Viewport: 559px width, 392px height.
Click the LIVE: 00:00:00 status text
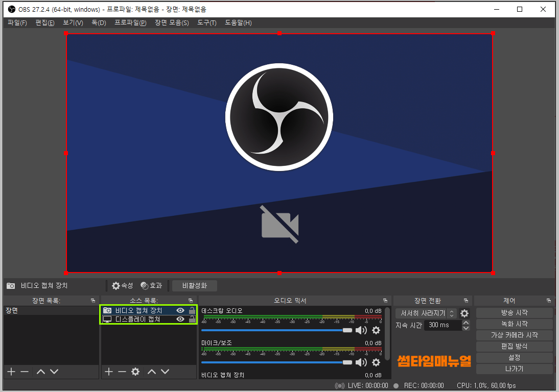click(x=368, y=385)
